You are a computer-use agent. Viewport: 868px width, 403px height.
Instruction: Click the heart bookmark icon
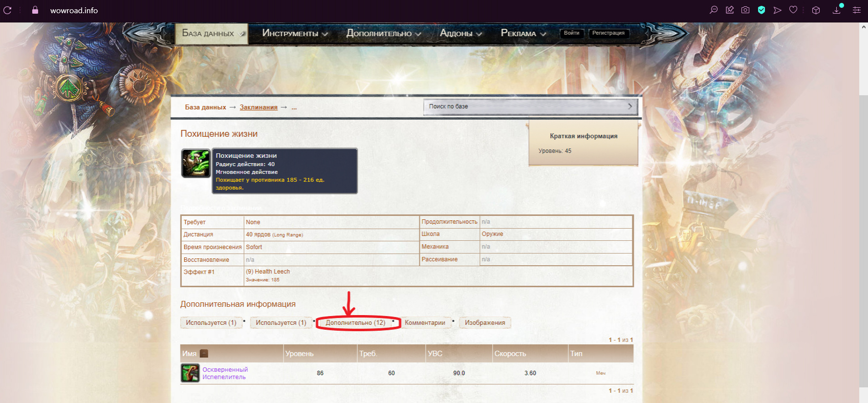click(793, 10)
